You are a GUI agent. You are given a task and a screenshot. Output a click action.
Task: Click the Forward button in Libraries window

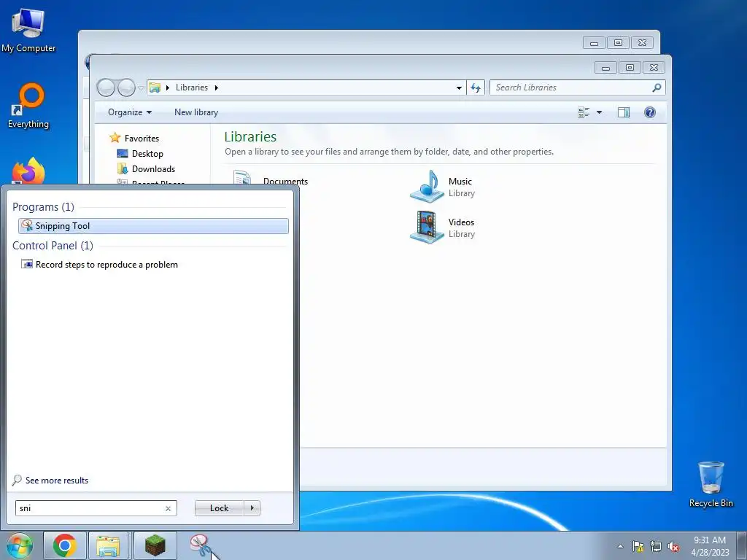coord(126,87)
